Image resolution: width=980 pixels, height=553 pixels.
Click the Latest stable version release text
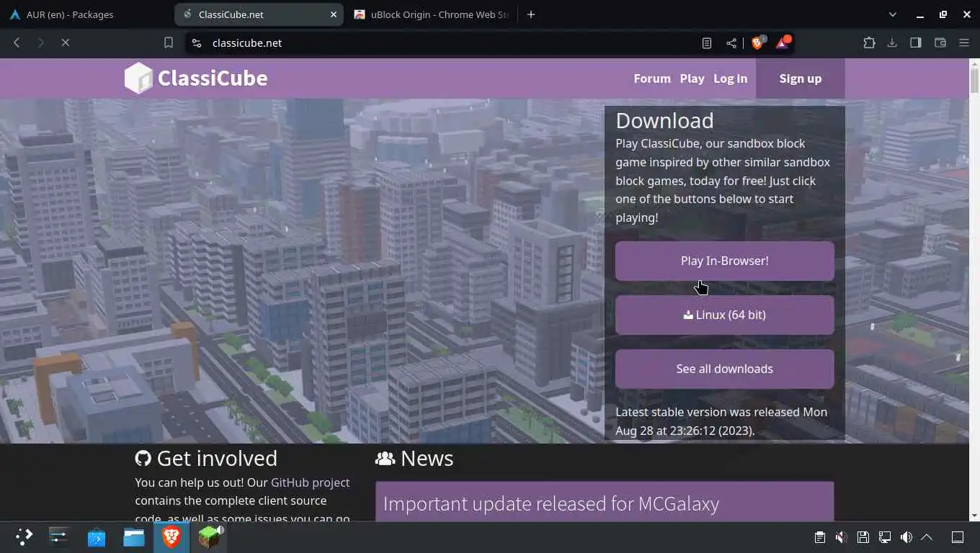point(721,421)
